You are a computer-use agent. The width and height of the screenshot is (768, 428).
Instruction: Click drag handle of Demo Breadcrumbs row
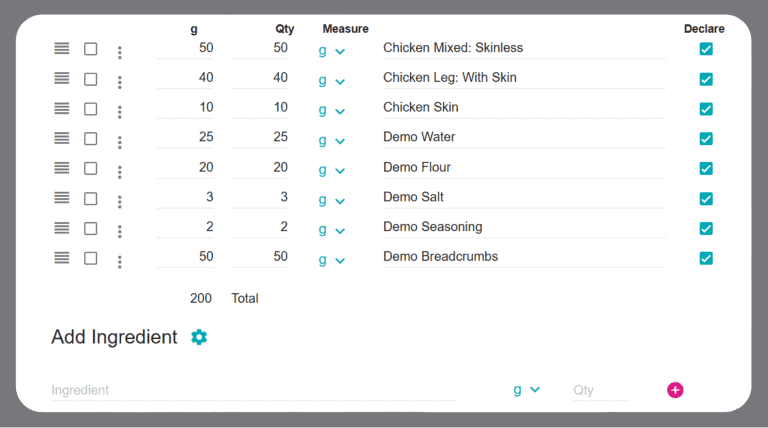tap(62, 257)
